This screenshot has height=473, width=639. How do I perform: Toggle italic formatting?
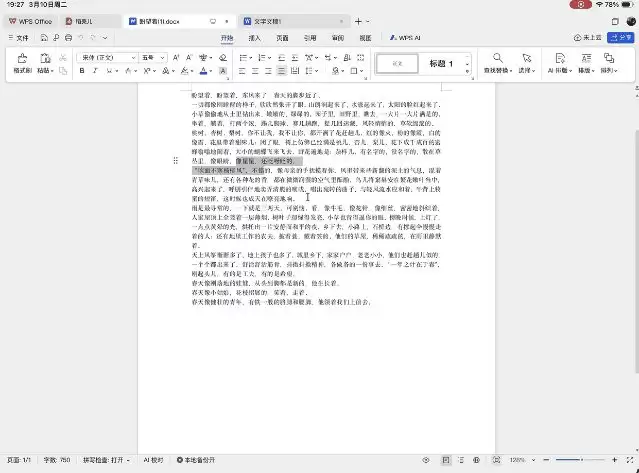(96, 72)
